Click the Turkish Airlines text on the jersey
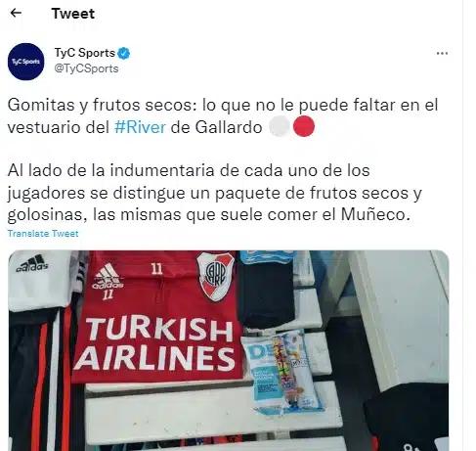Image resolution: width=476 pixels, height=451 pixels. 155,344
